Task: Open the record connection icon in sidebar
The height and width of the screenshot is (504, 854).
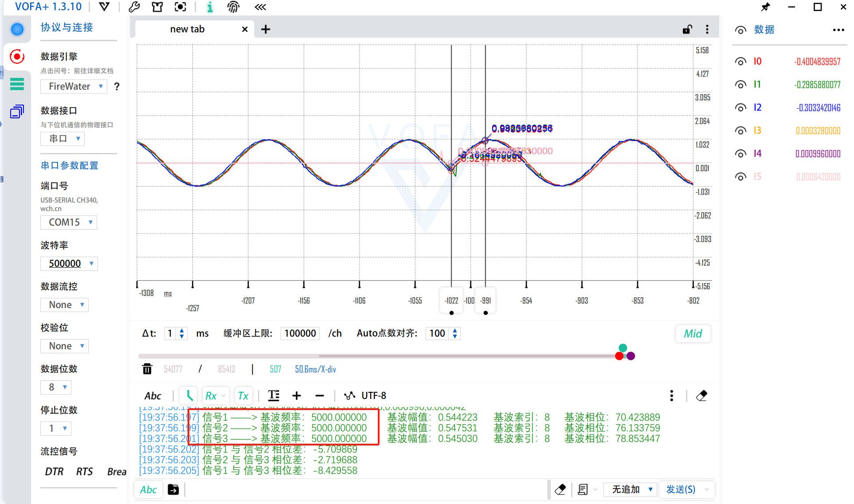Action: click(x=17, y=57)
